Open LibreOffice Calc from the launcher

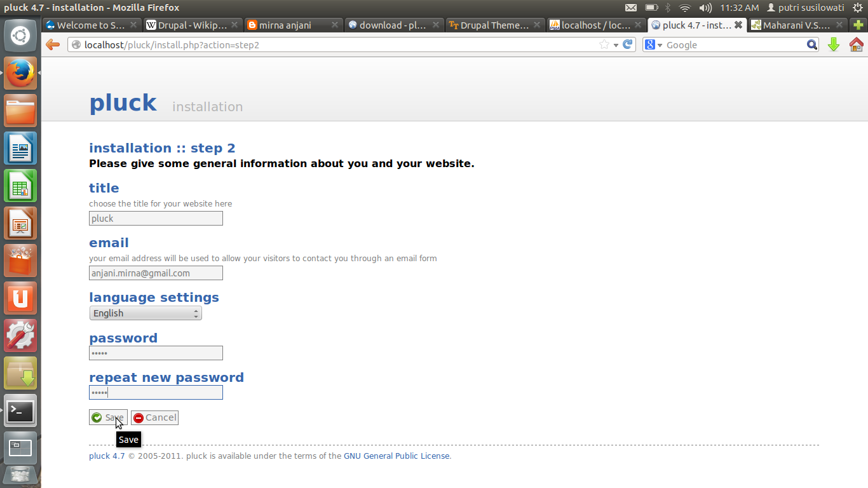pyautogui.click(x=20, y=186)
